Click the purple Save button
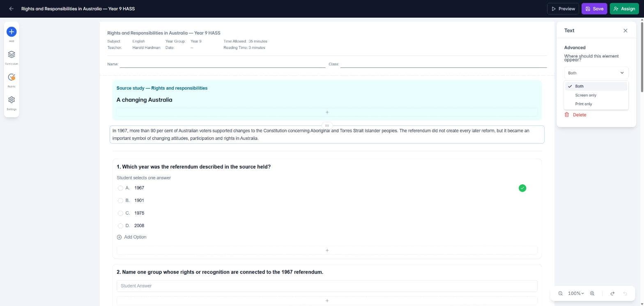The height and width of the screenshot is (306, 644). pos(594,9)
